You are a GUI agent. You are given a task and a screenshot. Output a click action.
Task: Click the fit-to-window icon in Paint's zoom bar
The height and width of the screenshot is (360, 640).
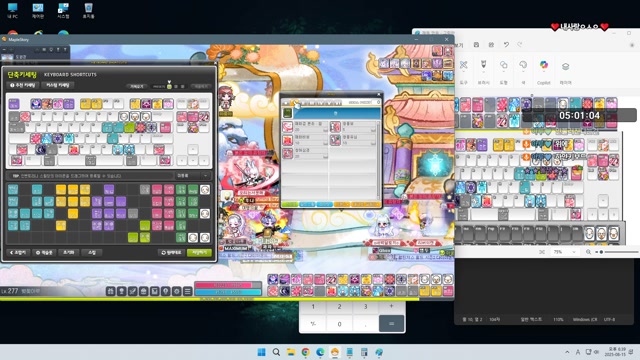pyautogui.click(x=542, y=252)
